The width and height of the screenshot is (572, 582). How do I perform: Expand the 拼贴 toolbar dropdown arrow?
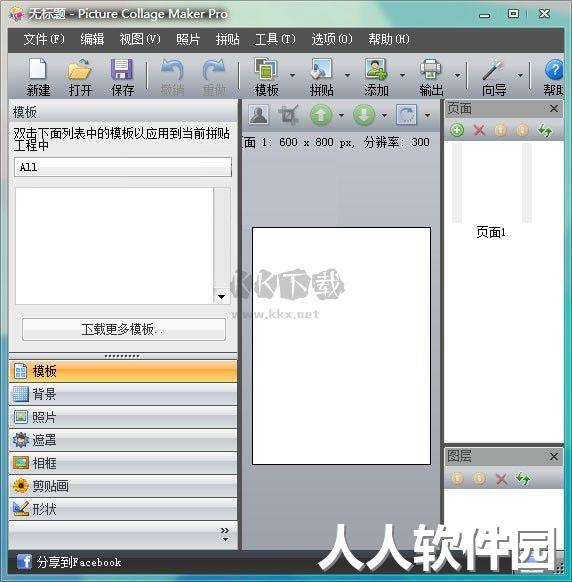tap(347, 75)
